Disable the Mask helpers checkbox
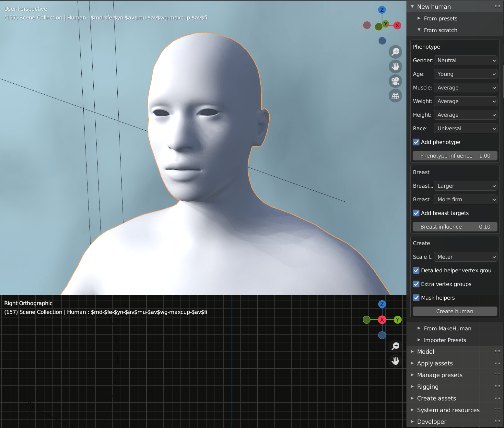The height and width of the screenshot is (428, 504). point(416,298)
